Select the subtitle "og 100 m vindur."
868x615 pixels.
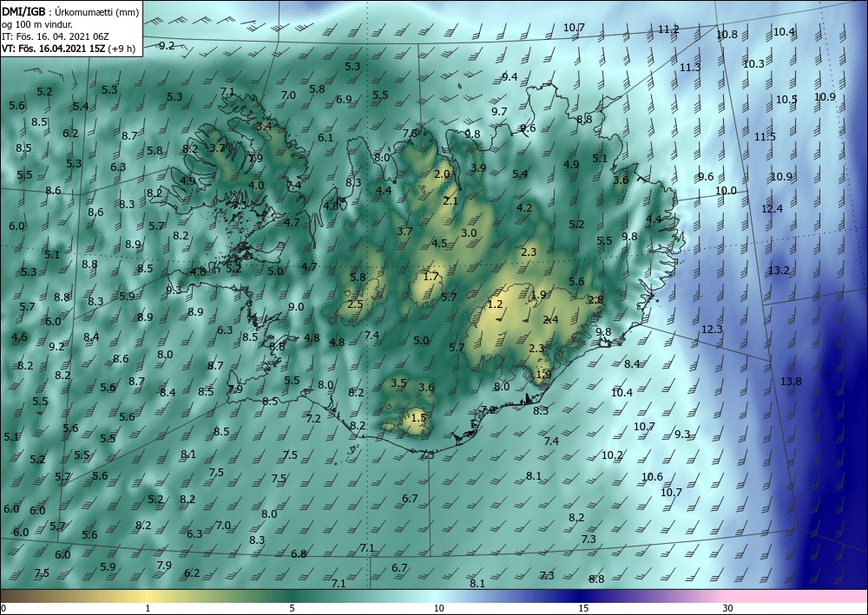pos(37,23)
